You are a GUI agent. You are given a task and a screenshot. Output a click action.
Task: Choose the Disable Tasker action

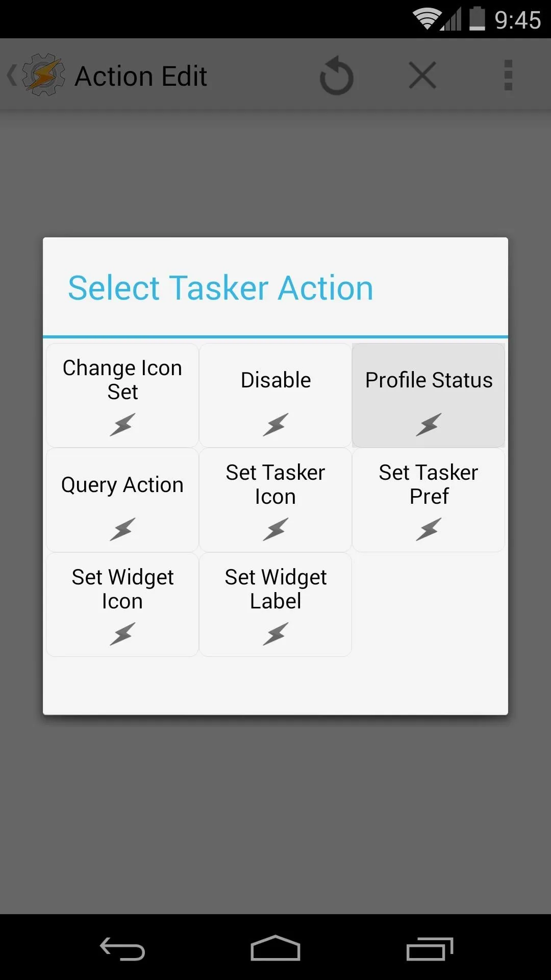click(x=275, y=396)
